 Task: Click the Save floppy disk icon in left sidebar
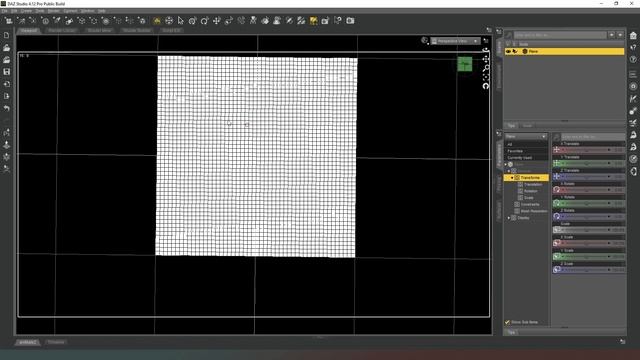(x=7, y=72)
